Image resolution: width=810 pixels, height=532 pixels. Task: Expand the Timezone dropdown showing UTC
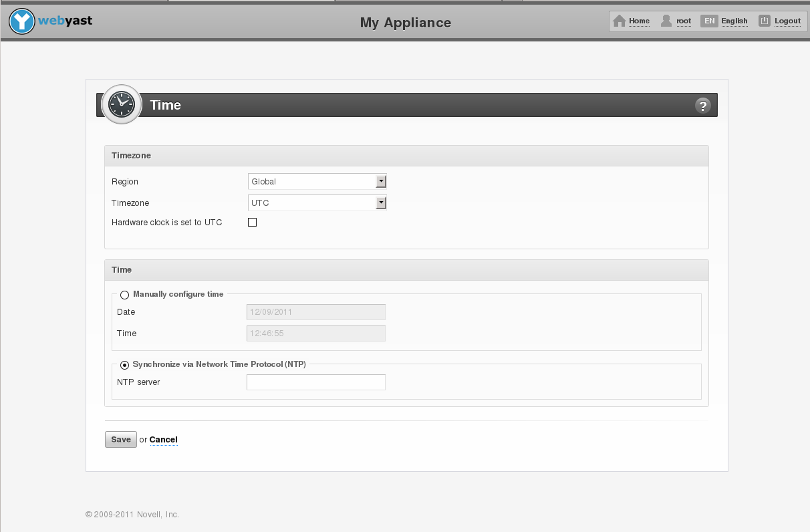click(317, 203)
